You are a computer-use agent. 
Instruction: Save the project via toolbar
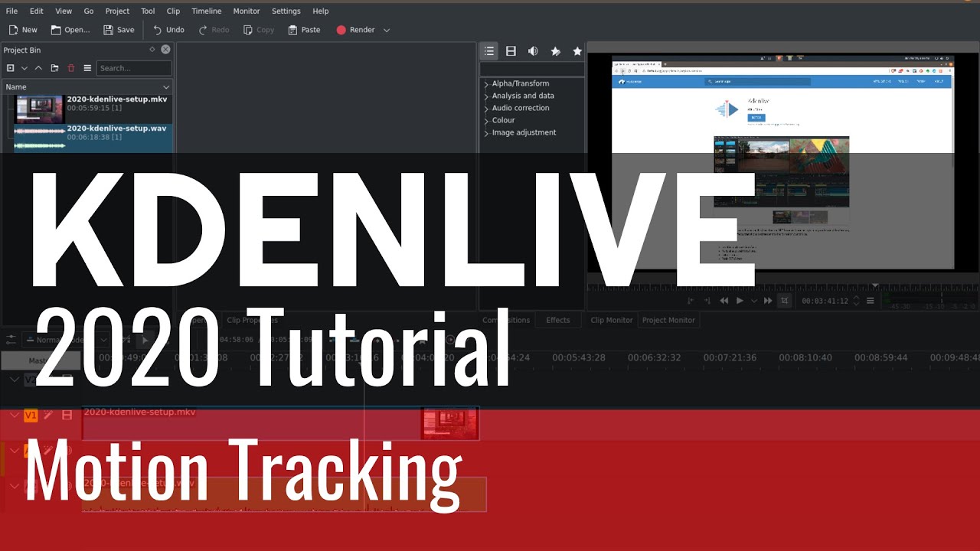click(119, 30)
